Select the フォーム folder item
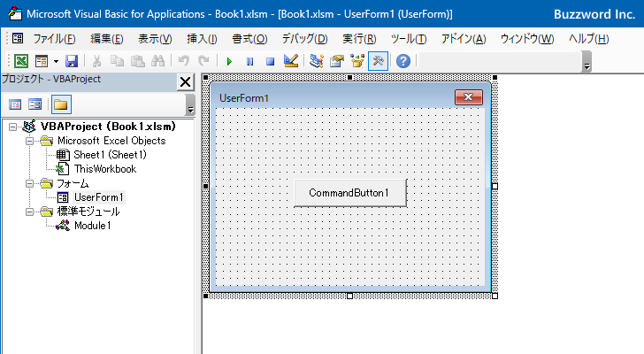Viewport: 644px width, 354px height. (x=73, y=183)
